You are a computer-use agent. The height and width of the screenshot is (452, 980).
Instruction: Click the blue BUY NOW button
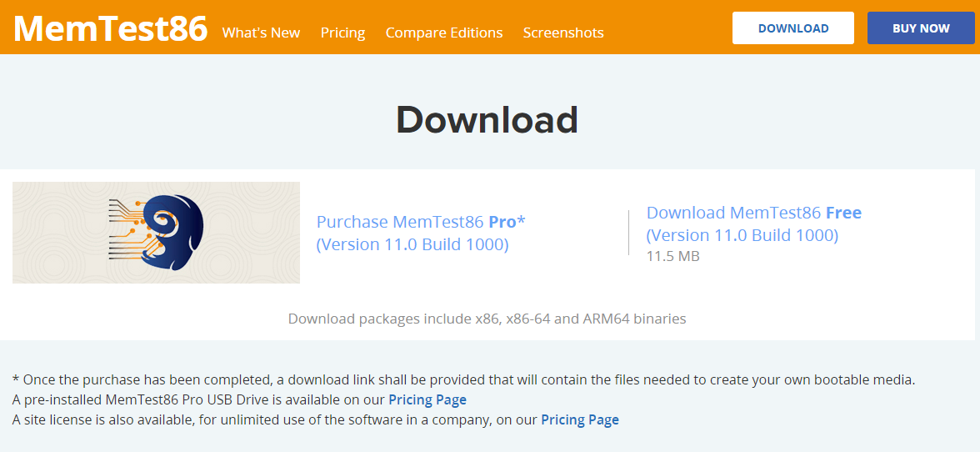[921, 28]
